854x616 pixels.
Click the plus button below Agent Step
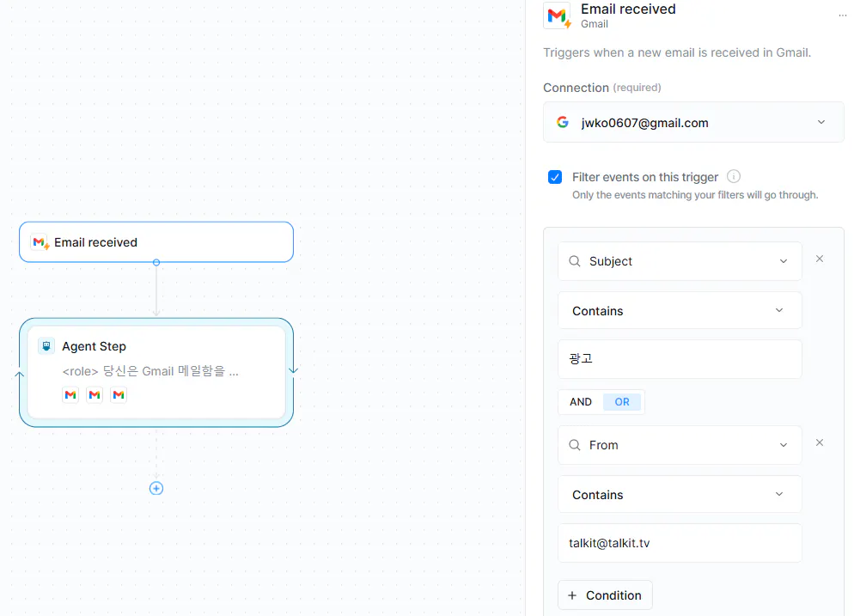156,487
